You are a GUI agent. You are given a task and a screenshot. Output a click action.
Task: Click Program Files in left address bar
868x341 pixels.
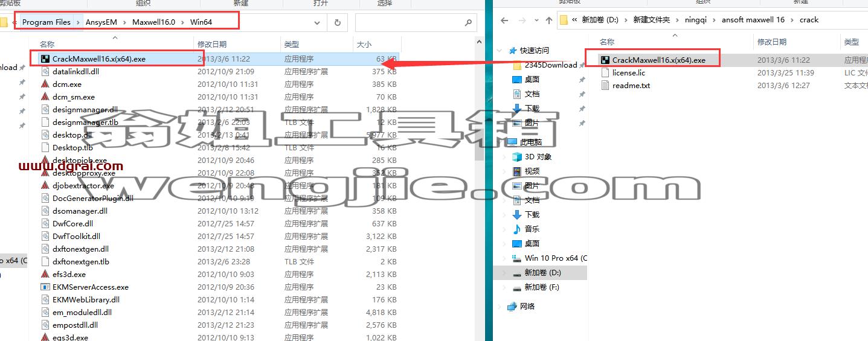47,22
